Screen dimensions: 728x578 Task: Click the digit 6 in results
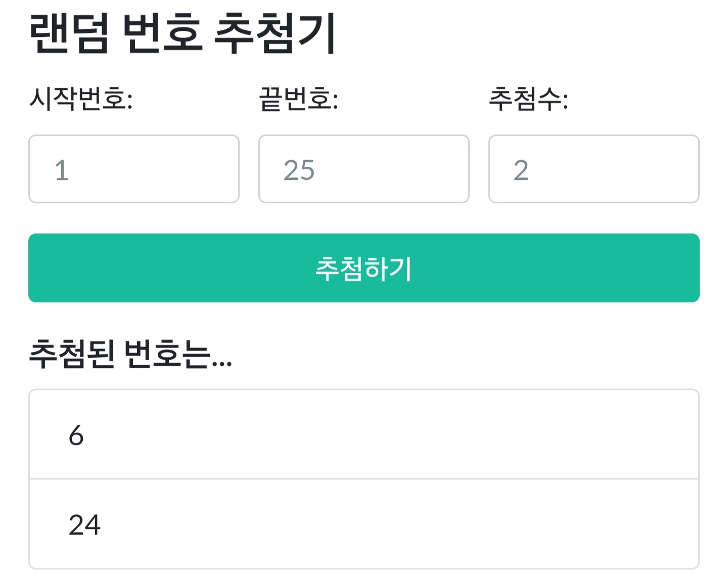coord(76,435)
